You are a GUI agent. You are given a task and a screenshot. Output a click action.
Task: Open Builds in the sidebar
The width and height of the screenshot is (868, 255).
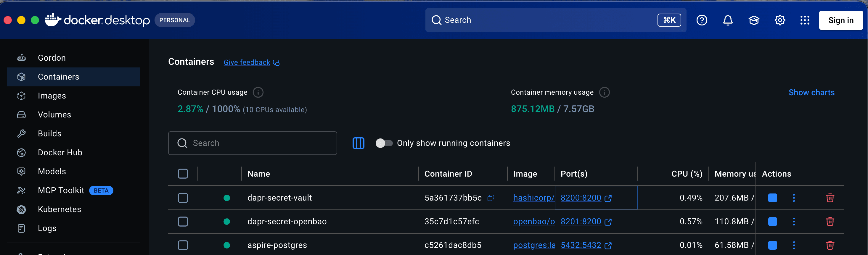coord(73,133)
